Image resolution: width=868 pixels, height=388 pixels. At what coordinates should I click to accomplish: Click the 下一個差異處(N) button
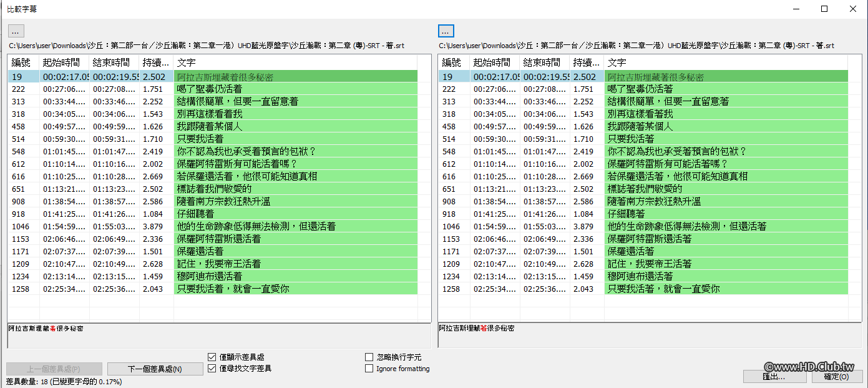point(155,368)
